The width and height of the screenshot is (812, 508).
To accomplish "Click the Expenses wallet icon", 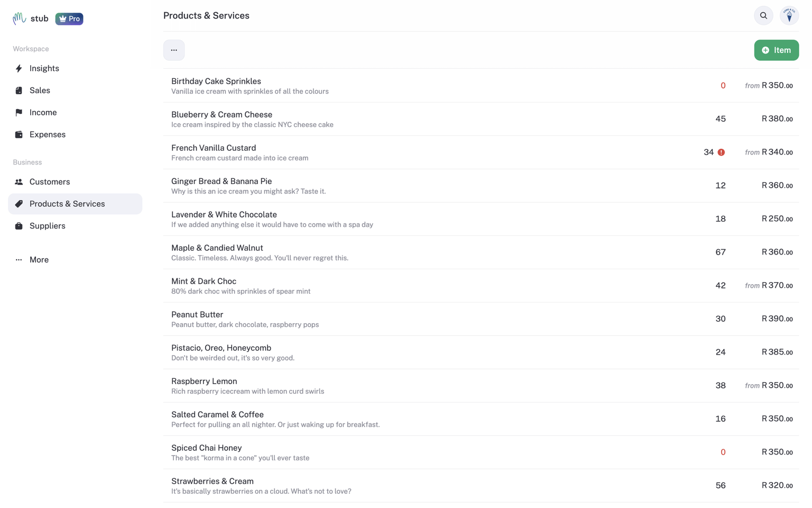I will coord(19,134).
